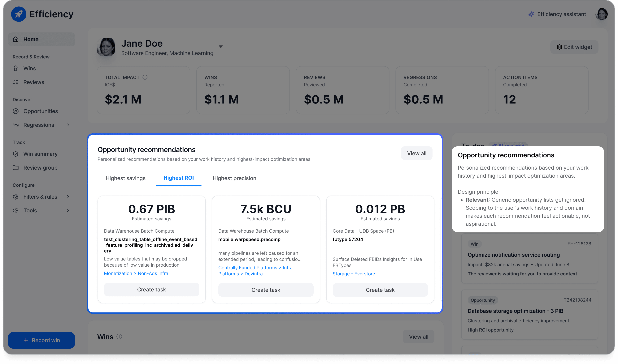Image resolution: width=618 pixels, height=364 pixels.
Task: Click the Reviews checklist icon
Action: pos(16,82)
